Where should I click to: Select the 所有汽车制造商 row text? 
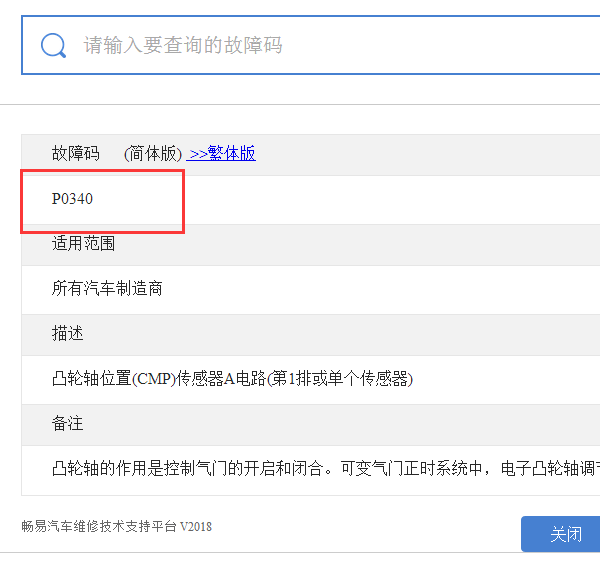[x=107, y=288]
